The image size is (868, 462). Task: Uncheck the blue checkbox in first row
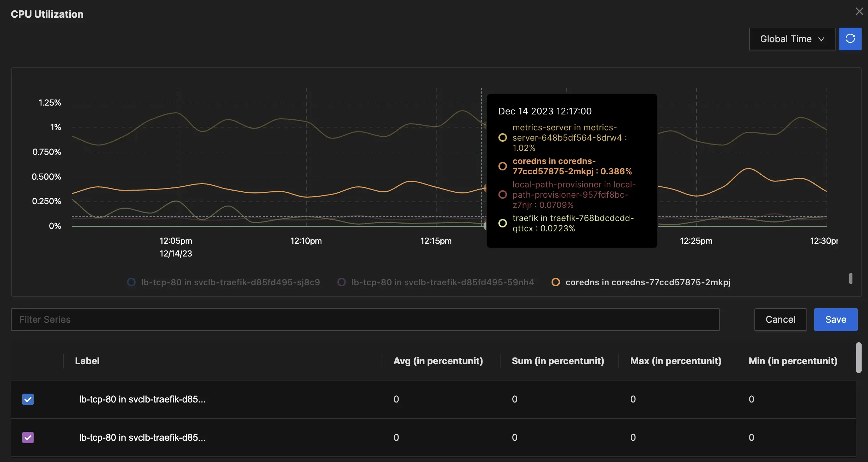coord(28,399)
